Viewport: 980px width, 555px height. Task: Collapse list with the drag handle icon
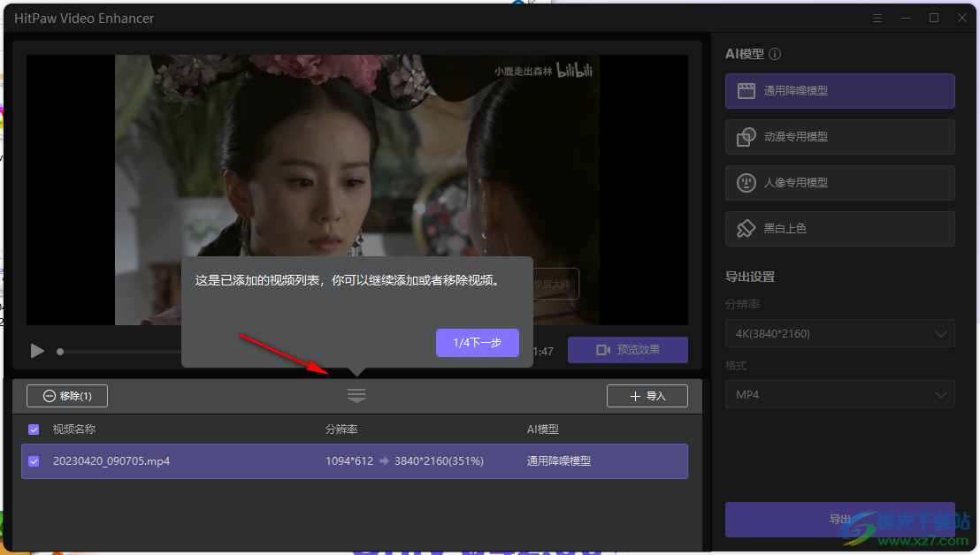(356, 395)
